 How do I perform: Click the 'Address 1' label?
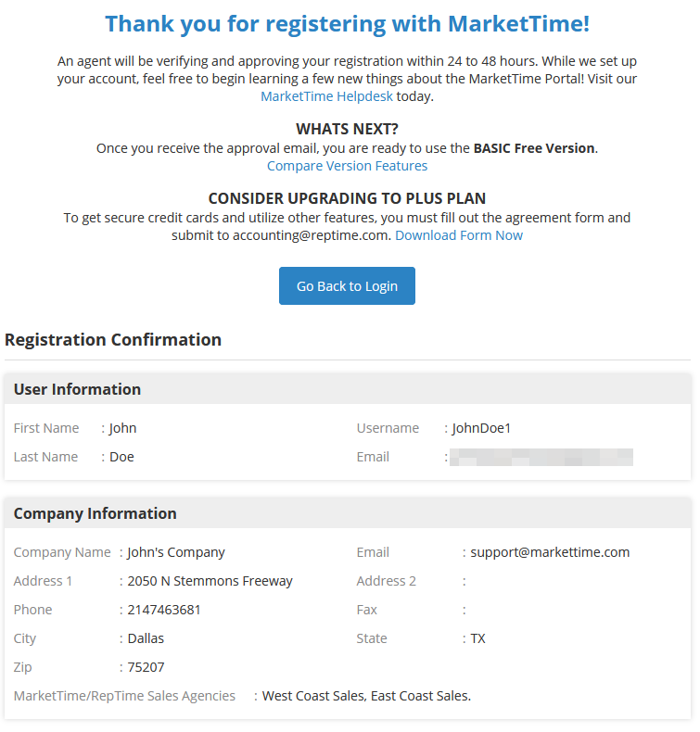pyautogui.click(x=43, y=581)
